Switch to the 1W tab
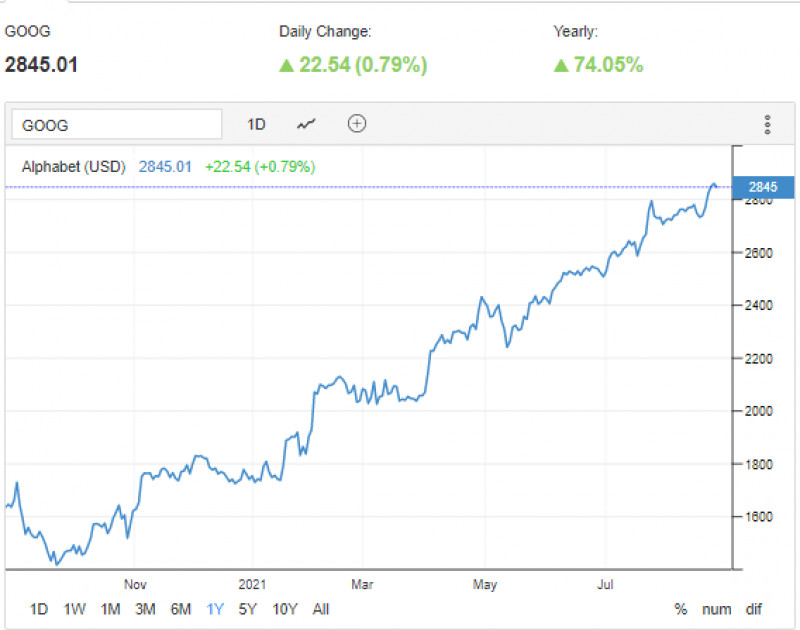Screen dimensions: 800x630 coord(73,609)
